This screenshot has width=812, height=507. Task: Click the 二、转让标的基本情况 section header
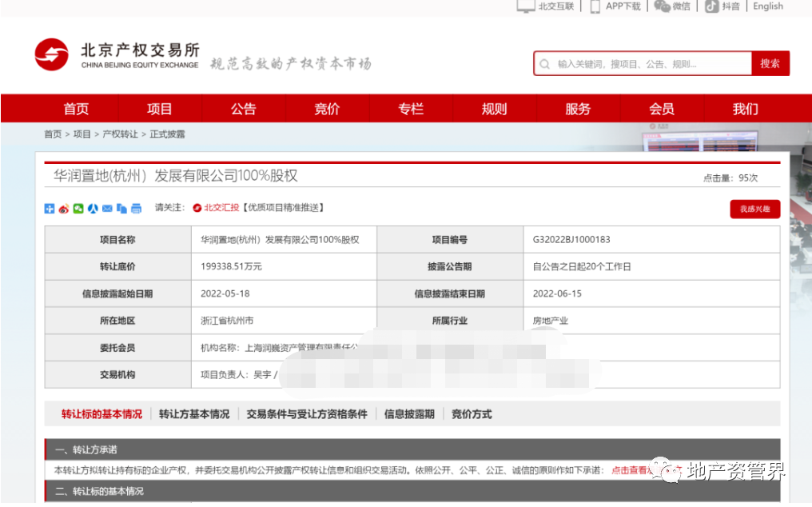click(x=412, y=491)
